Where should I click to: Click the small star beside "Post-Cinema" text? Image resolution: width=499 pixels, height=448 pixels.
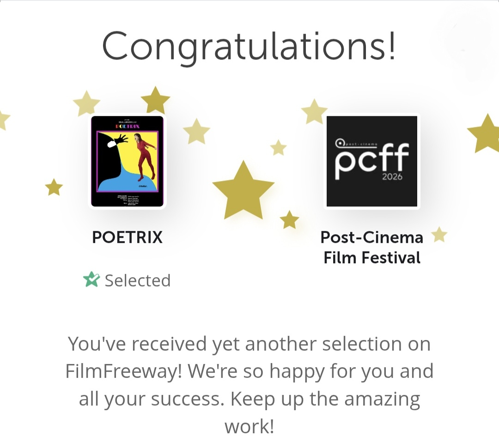tap(439, 235)
